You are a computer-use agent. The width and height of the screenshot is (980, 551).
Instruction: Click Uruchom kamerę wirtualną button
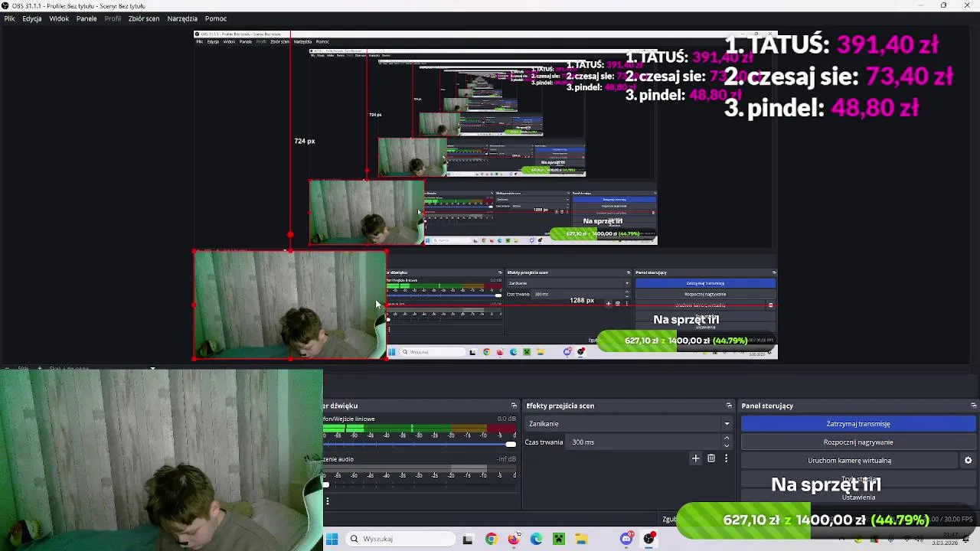(x=850, y=461)
